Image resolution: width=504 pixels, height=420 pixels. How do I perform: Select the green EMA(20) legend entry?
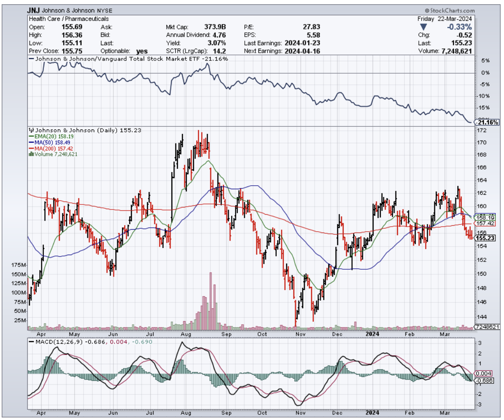point(48,136)
